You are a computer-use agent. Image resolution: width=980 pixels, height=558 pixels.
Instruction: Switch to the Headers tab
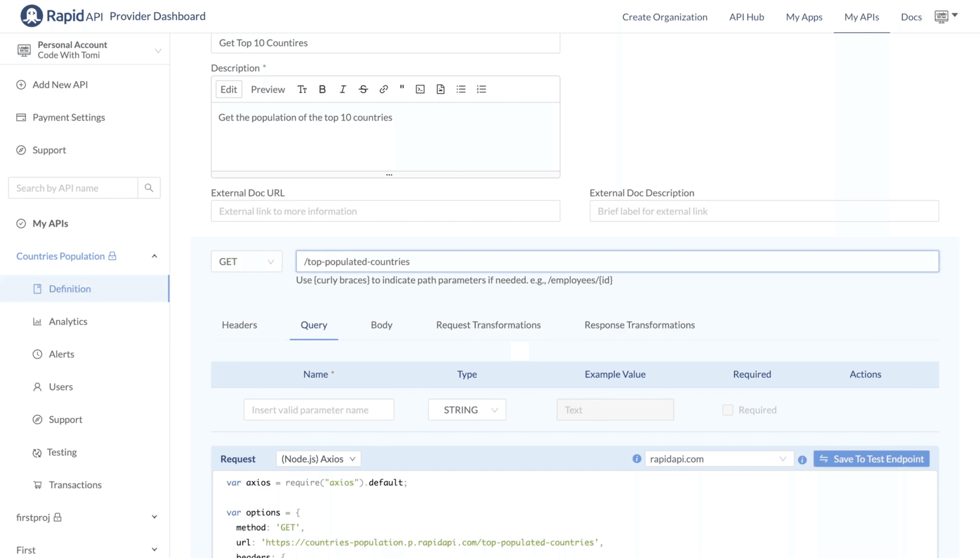[x=239, y=325]
